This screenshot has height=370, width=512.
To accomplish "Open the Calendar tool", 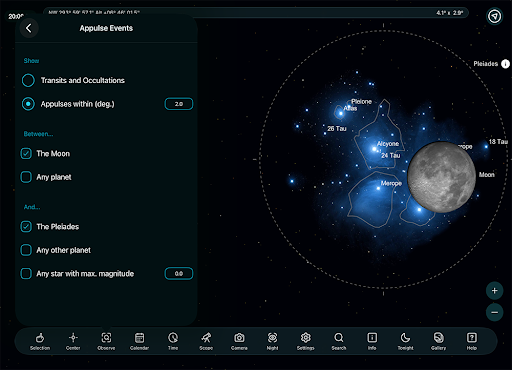I will point(139,341).
